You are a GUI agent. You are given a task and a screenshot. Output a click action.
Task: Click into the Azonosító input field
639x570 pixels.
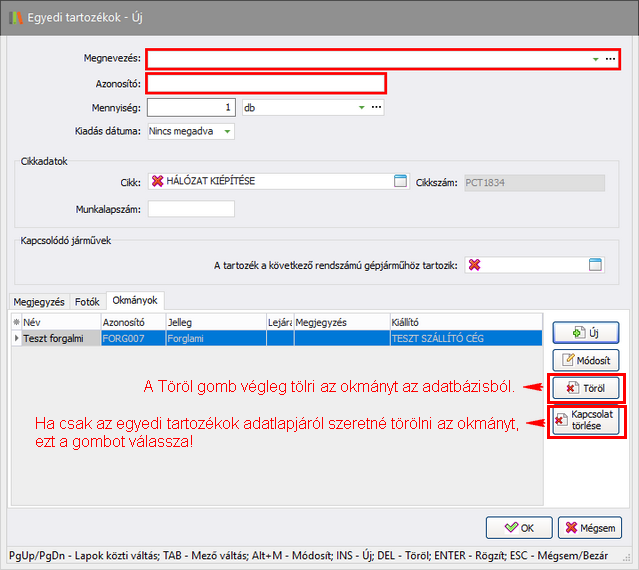[x=266, y=83]
